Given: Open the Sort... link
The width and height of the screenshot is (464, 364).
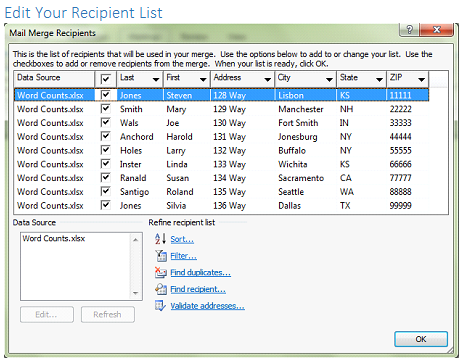Looking at the screenshot, I should pyautogui.click(x=182, y=239).
